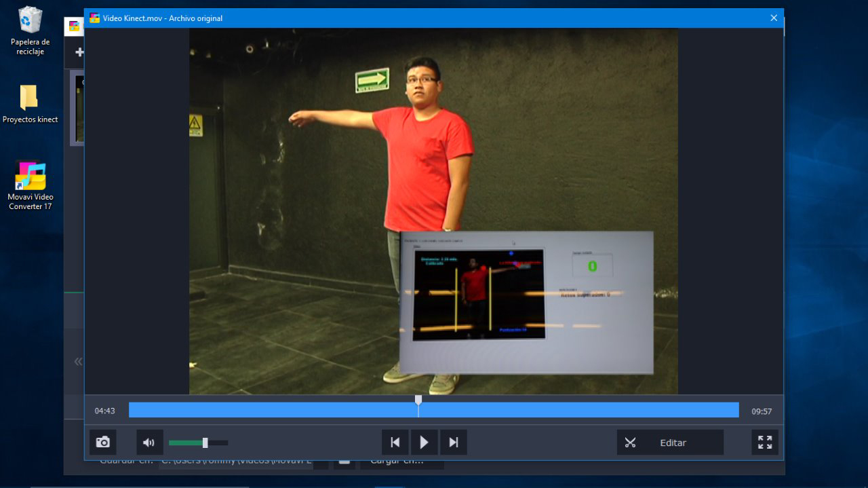Click the Movavi icon in the preview title bar
This screenshot has height=488, width=868.
pos(94,18)
